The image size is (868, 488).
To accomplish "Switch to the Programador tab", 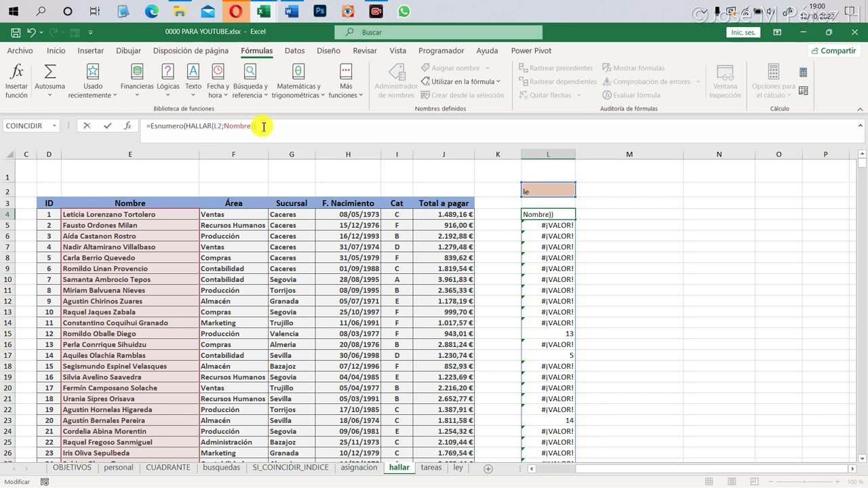I will tap(441, 51).
